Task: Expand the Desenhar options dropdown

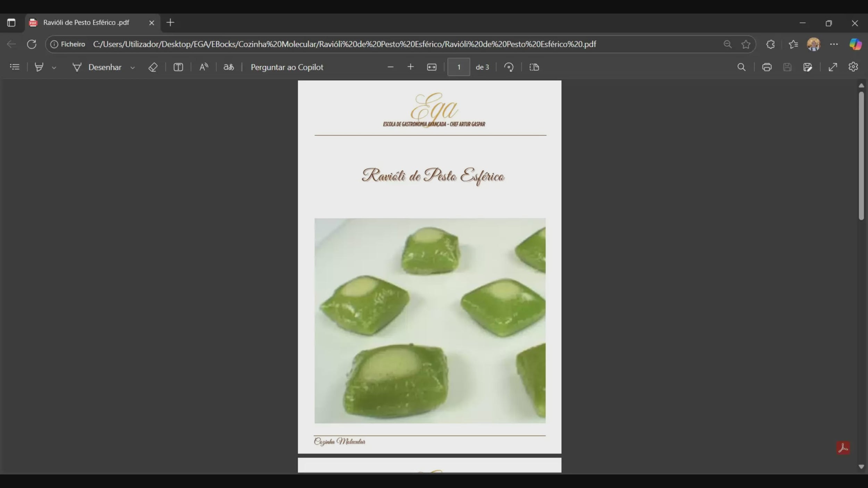Action: coord(132,68)
